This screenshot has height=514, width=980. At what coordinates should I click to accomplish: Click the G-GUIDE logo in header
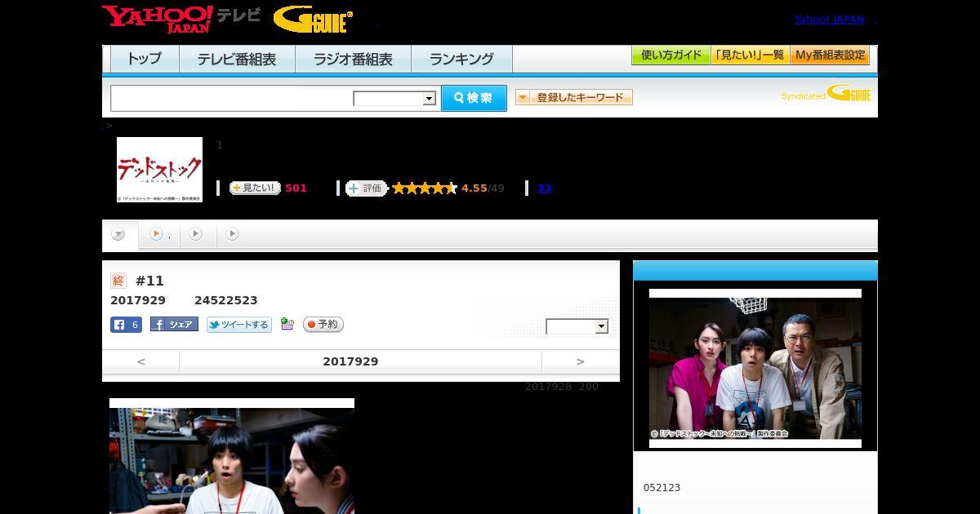coord(313,20)
